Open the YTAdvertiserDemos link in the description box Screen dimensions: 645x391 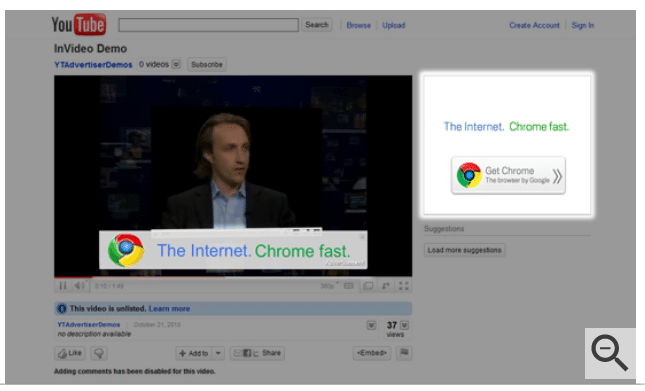point(89,324)
